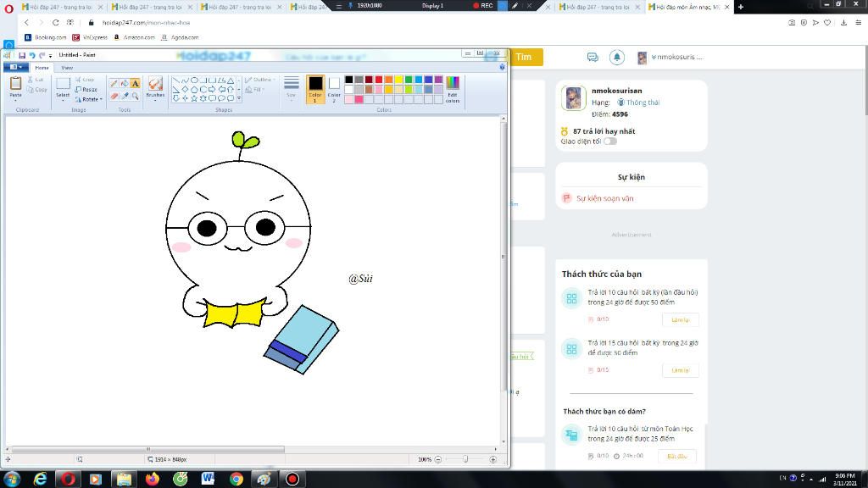
Task: Switch to the first Hỏi đáp 247 browser tab
Action: tap(61, 7)
